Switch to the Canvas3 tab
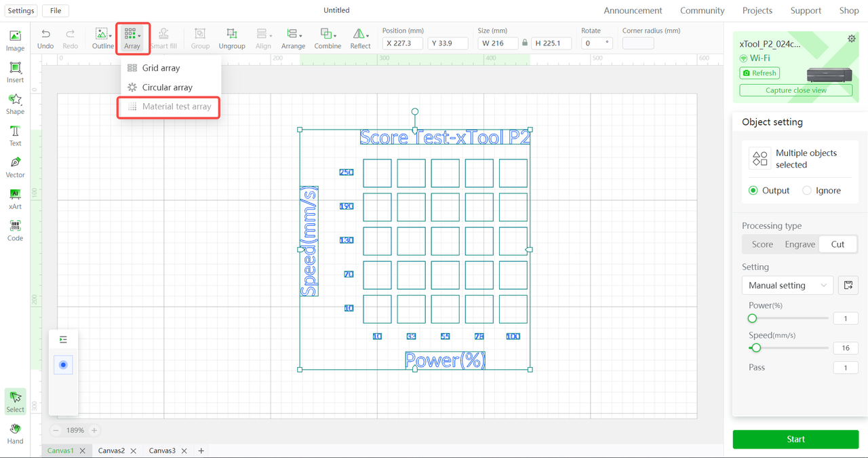868x458 pixels. point(162,451)
